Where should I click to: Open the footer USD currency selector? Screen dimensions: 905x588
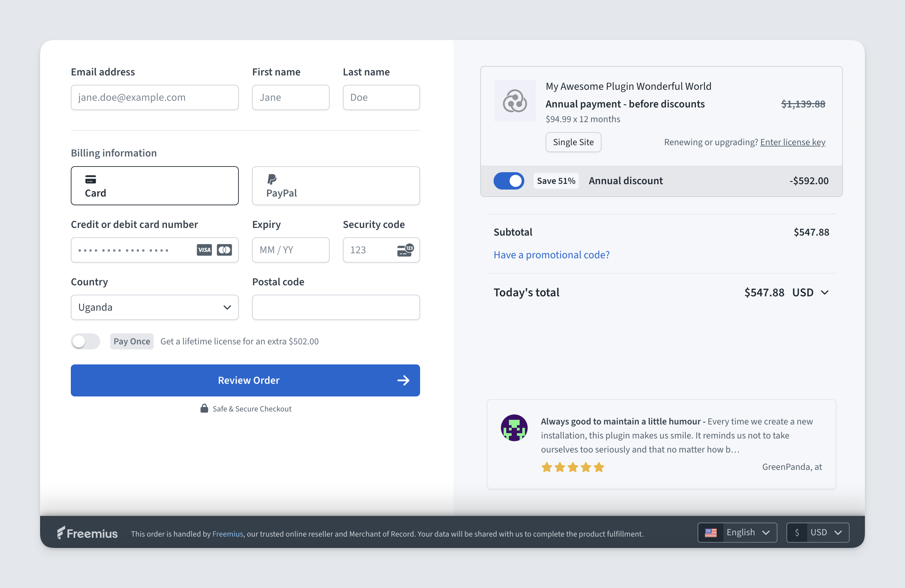pyautogui.click(x=818, y=533)
